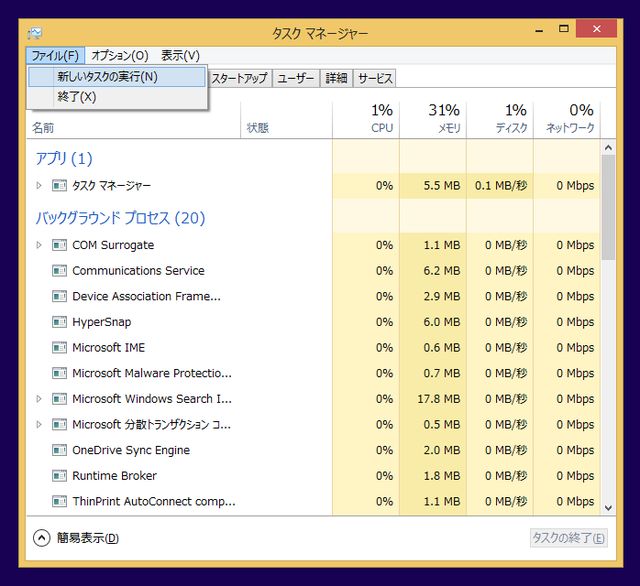Click the 1.8 MB memory value

click(442, 476)
